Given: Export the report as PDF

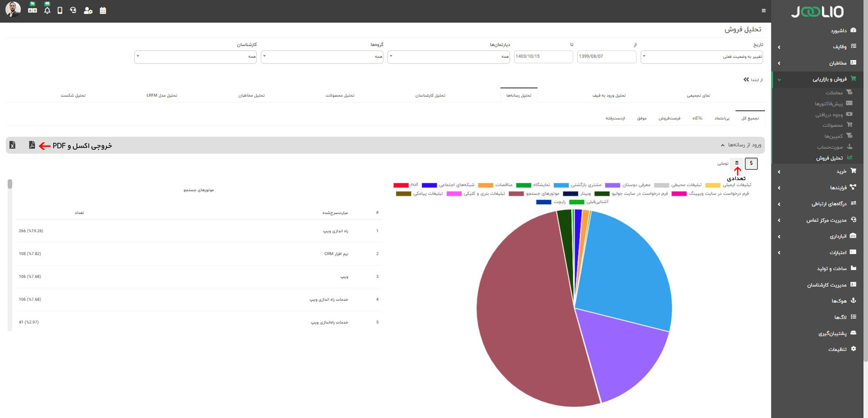Looking at the screenshot, I should tap(32, 145).
